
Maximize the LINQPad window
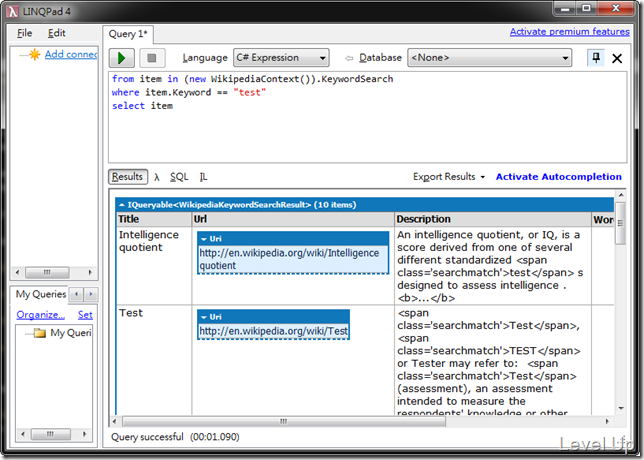(x=586, y=8)
